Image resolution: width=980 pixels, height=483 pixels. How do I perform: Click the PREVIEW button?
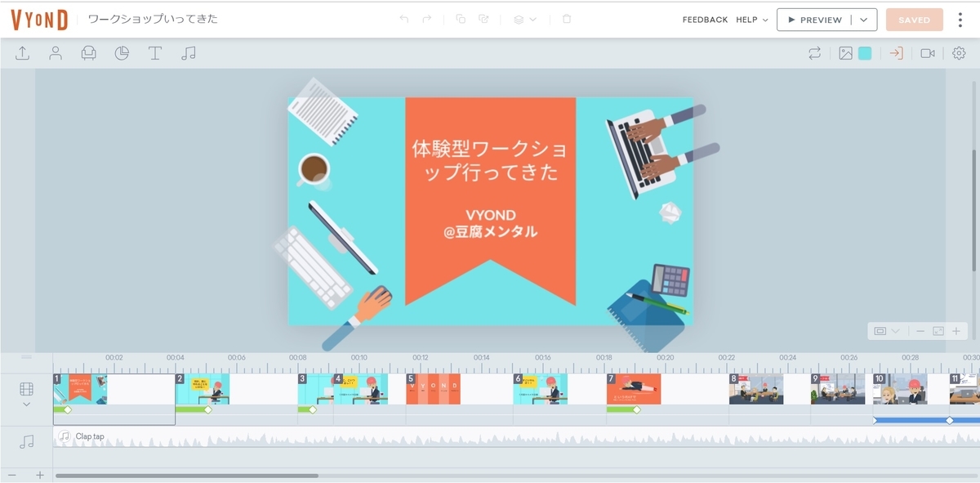(813, 20)
